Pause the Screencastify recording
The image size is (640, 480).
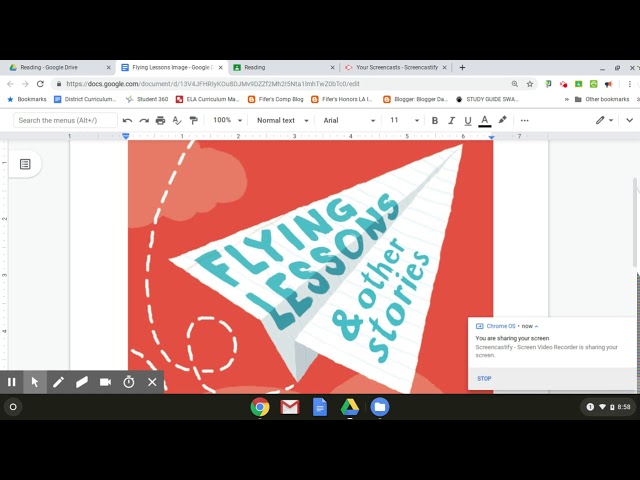11,382
